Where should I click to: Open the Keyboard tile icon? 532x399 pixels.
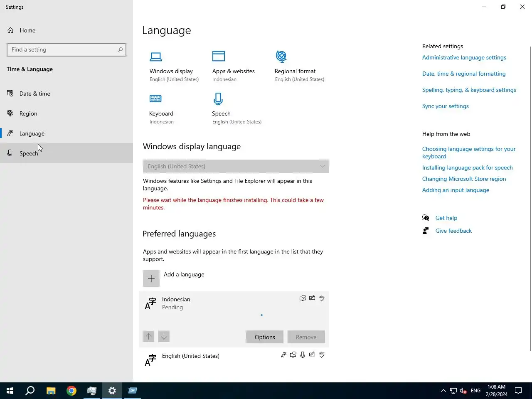[155, 99]
